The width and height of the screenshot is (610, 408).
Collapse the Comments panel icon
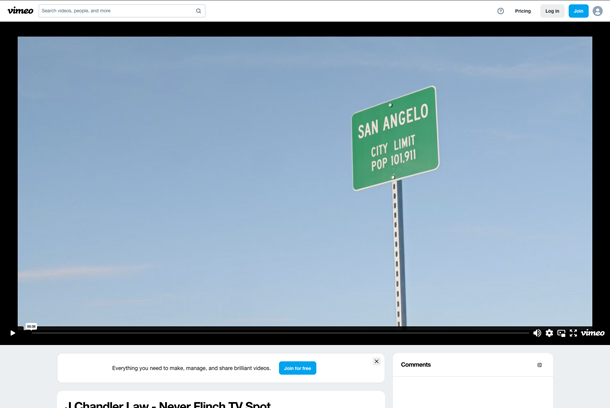(539, 365)
